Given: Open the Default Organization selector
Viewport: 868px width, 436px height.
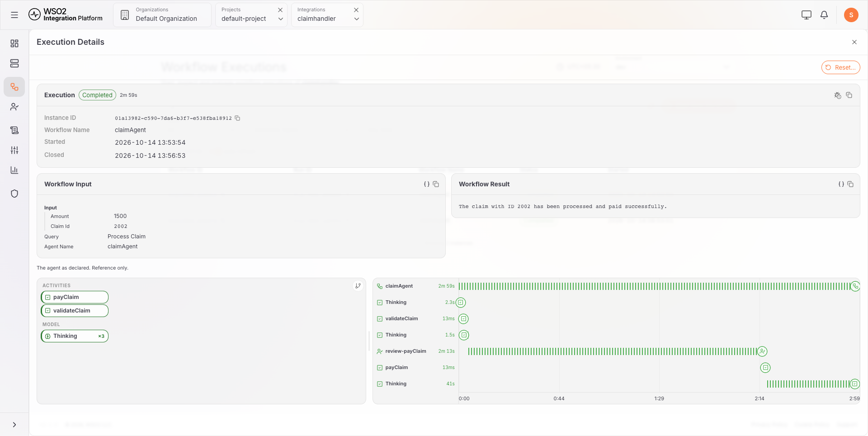Looking at the screenshot, I should (x=162, y=15).
